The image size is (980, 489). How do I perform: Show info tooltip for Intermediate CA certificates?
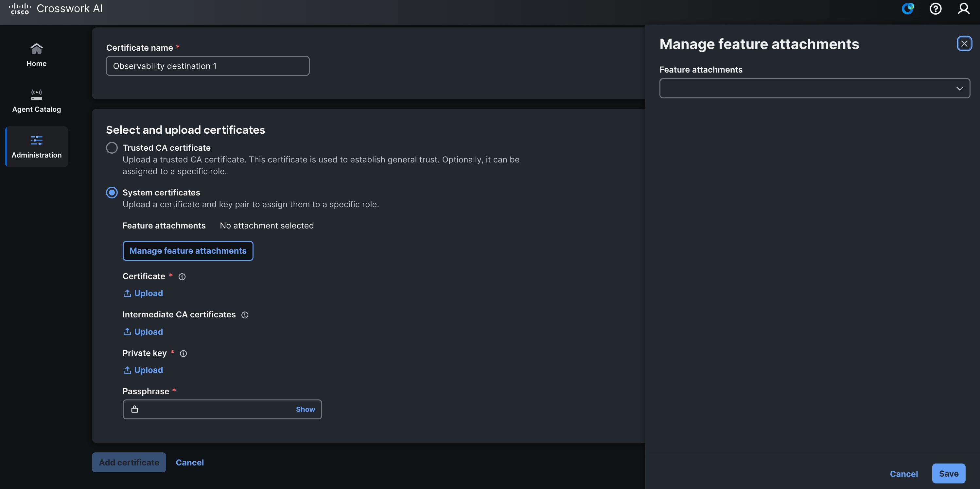245,315
